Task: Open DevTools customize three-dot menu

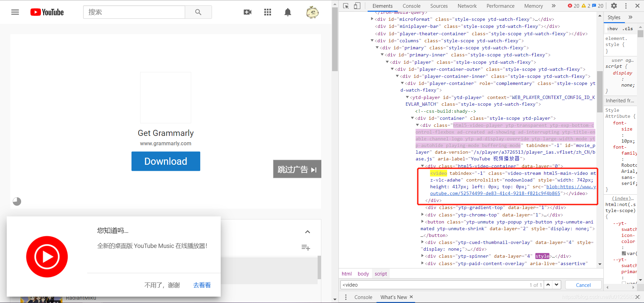Action: pyautogui.click(x=626, y=6)
